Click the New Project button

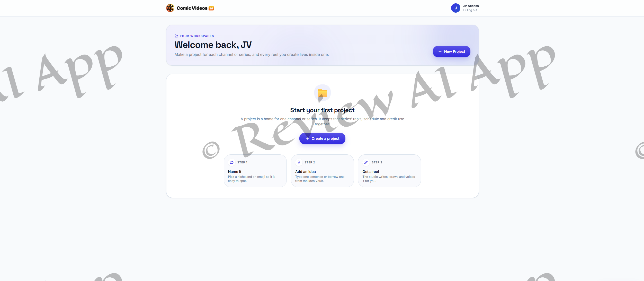451,51
